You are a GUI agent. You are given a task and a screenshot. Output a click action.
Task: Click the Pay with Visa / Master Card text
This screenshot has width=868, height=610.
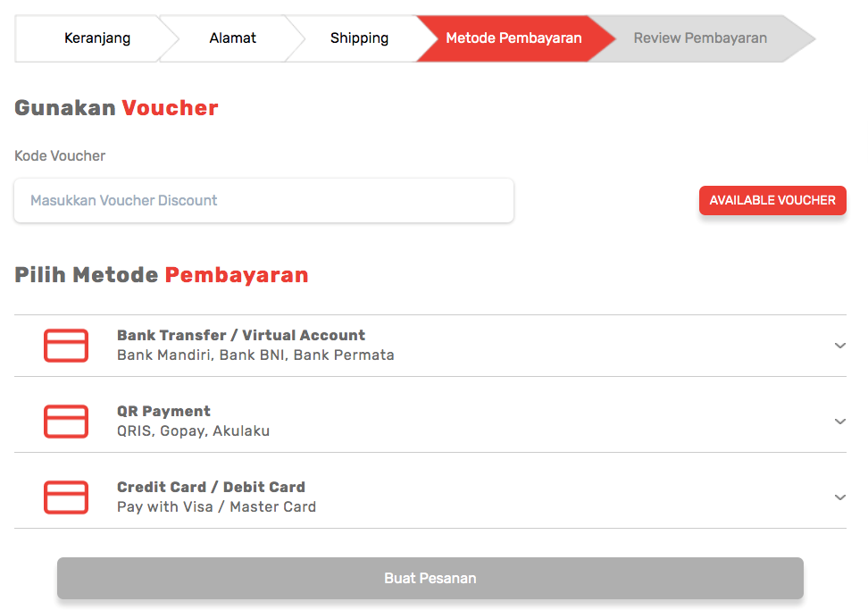(x=216, y=507)
